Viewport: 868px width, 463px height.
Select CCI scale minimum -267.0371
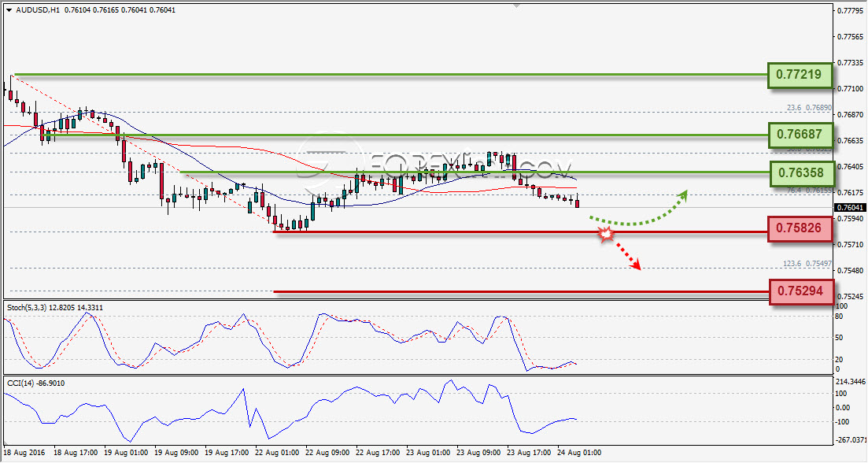tap(850, 440)
